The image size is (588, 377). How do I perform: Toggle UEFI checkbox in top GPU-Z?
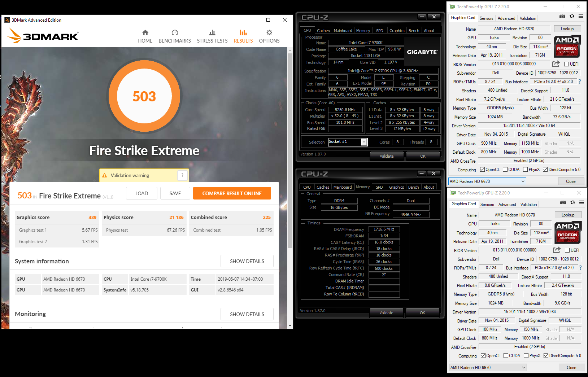click(566, 64)
